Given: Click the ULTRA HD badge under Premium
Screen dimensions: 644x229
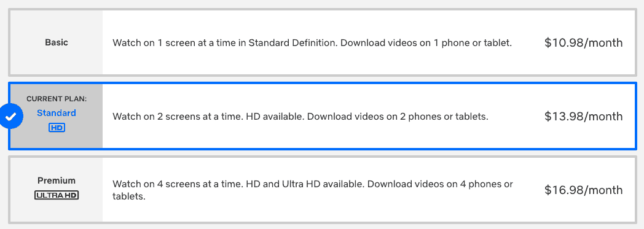Looking at the screenshot, I should [57, 195].
